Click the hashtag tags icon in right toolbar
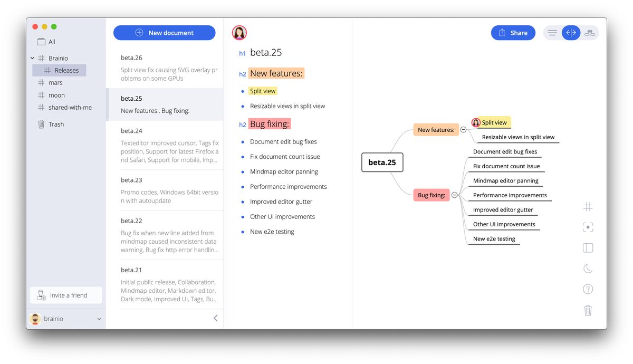 tap(588, 207)
